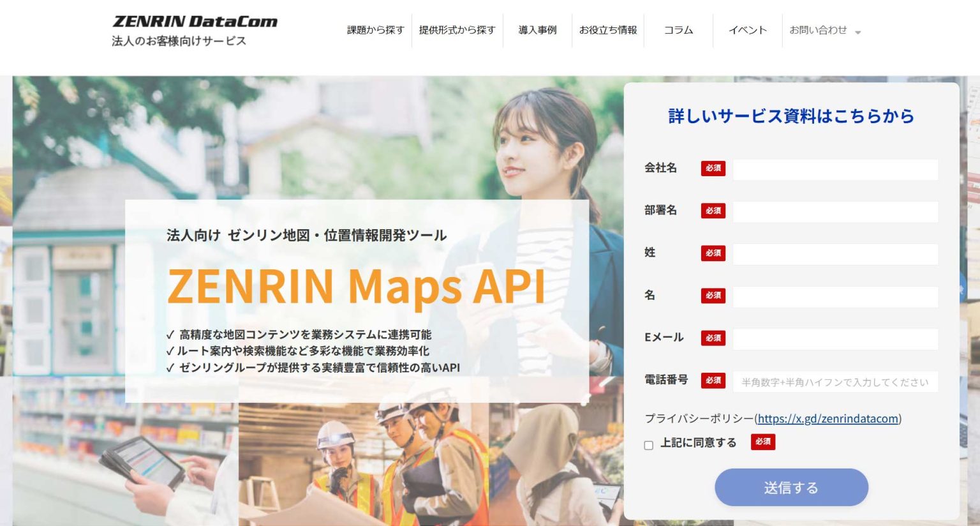Click the 詳しいサービス資料はこちらから heading
980x526 pixels.
tap(791, 117)
